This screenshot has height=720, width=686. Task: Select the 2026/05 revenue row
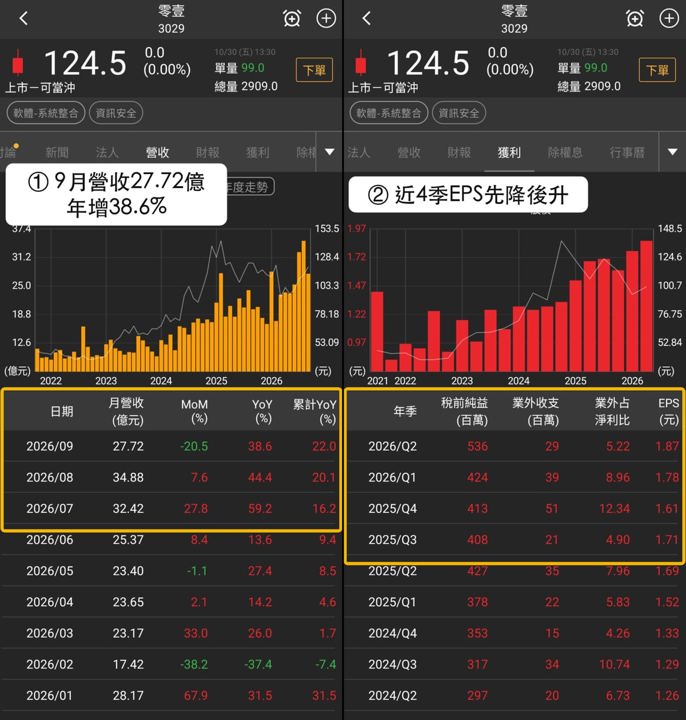(x=171, y=571)
